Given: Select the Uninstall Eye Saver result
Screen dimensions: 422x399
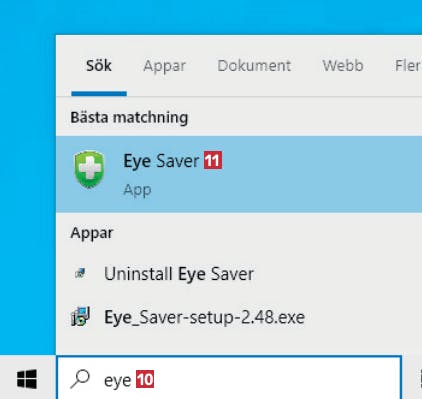Looking at the screenshot, I should click(239, 274).
